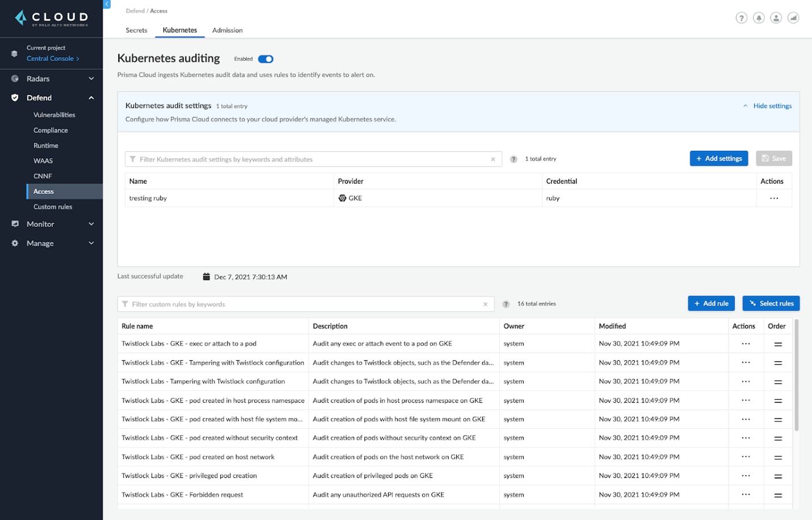Open actions for pod created without security context rule
This screenshot has width=812, height=520.
tap(746, 438)
